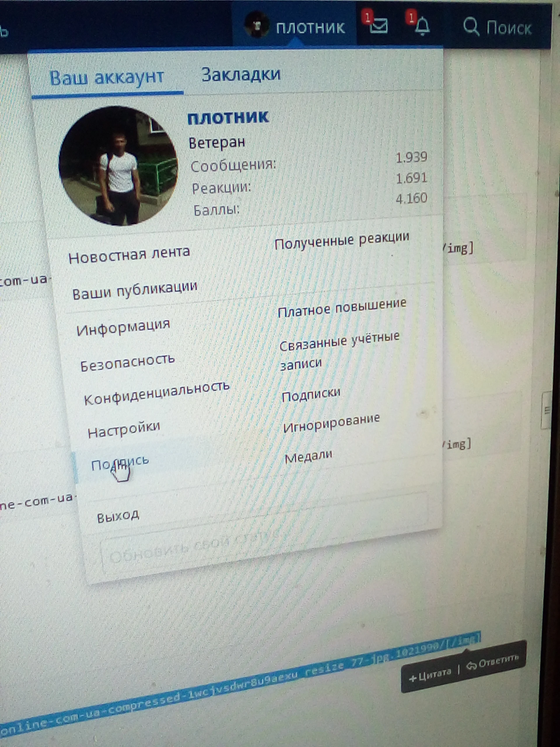Click the small avatar in the top bar

(x=257, y=25)
